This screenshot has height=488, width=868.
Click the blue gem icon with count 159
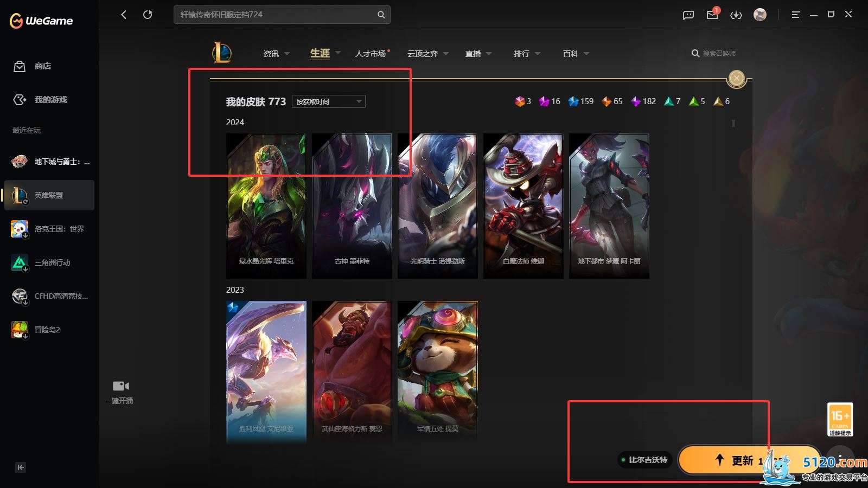(573, 101)
